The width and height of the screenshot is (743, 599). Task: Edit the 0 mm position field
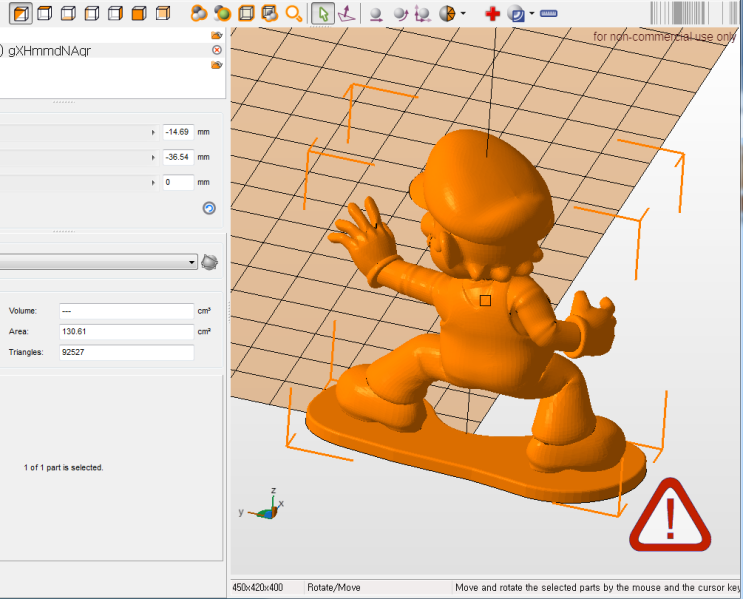click(x=178, y=182)
